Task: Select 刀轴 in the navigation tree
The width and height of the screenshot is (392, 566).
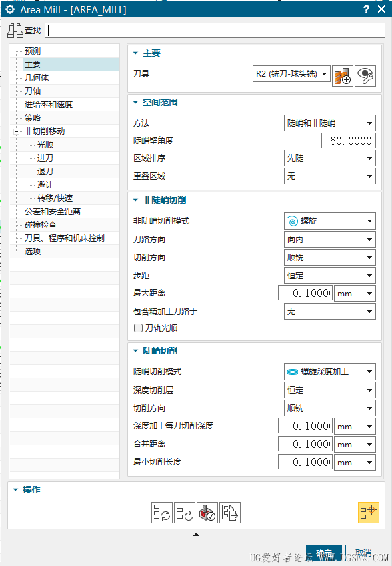Action: (x=33, y=91)
